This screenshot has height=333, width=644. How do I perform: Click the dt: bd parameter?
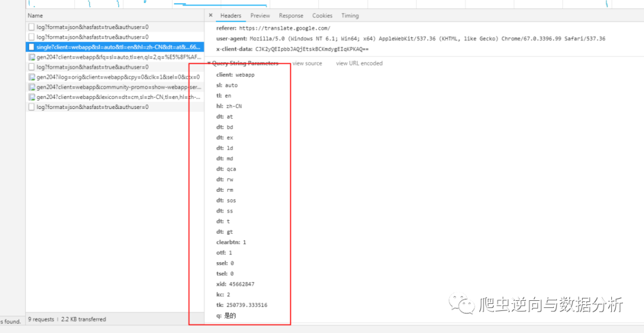point(224,127)
